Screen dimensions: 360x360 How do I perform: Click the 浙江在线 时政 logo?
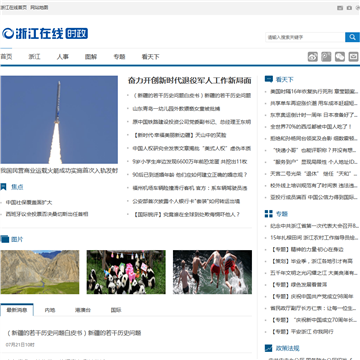(x=45, y=33)
